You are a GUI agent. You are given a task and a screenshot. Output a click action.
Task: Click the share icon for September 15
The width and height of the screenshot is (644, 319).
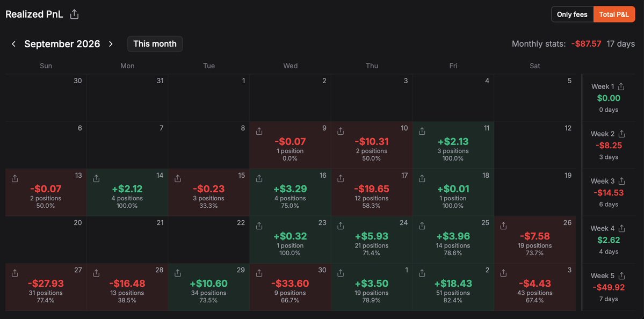click(178, 179)
